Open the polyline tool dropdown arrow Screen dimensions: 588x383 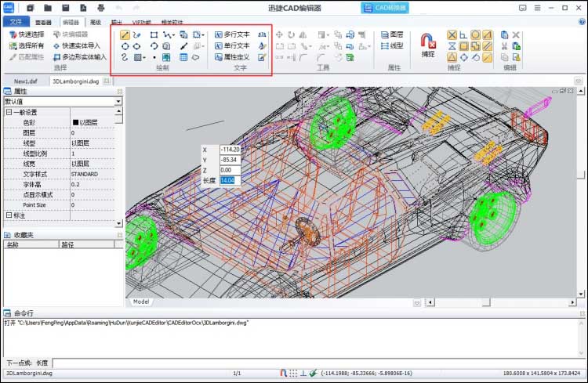click(x=173, y=35)
